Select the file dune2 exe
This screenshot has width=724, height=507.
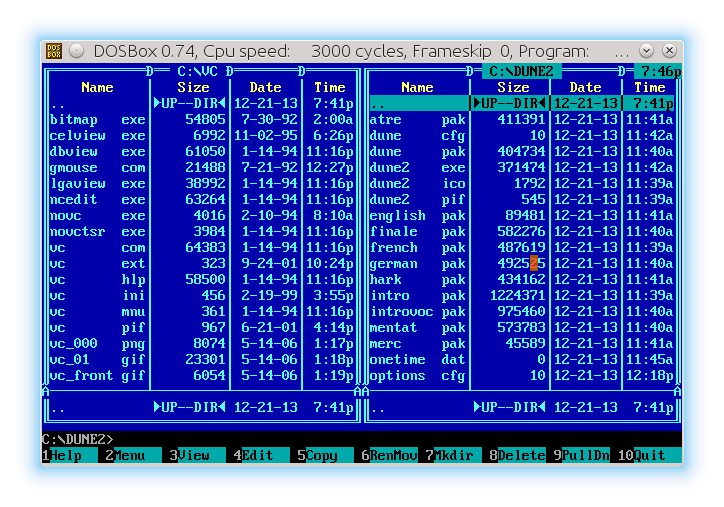522,168
